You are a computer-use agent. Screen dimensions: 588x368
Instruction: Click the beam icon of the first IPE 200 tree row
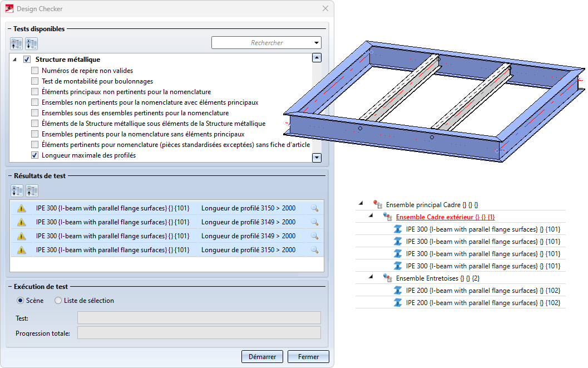pyautogui.click(x=398, y=291)
